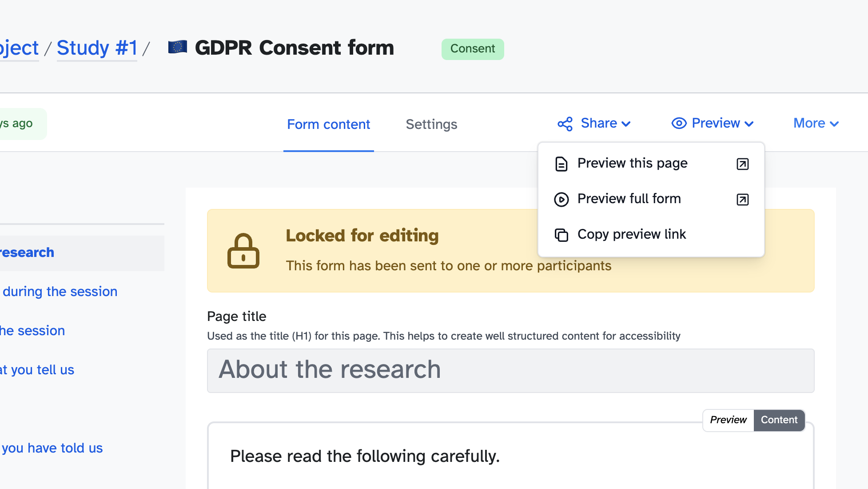Open the Settings tab
This screenshot has height=489, width=868.
(431, 124)
